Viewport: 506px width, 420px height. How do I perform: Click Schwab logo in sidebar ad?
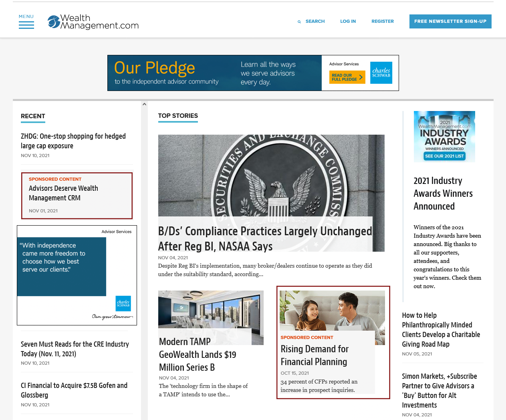(123, 303)
